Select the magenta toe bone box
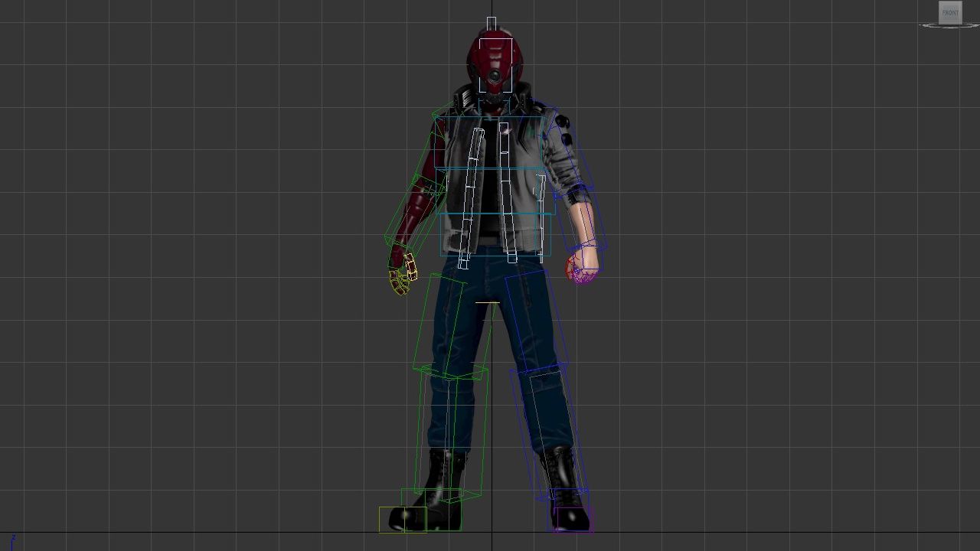The image size is (980, 551). point(572,519)
